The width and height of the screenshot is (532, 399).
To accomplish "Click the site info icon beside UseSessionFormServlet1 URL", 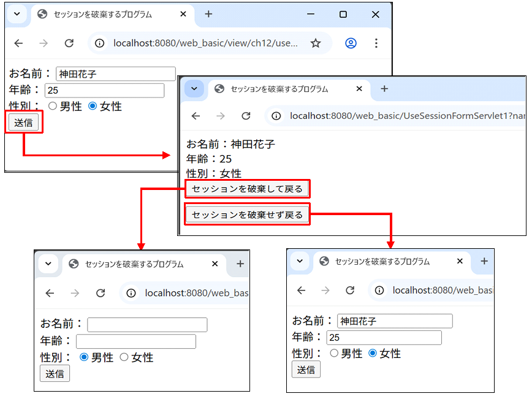I will tap(276, 116).
